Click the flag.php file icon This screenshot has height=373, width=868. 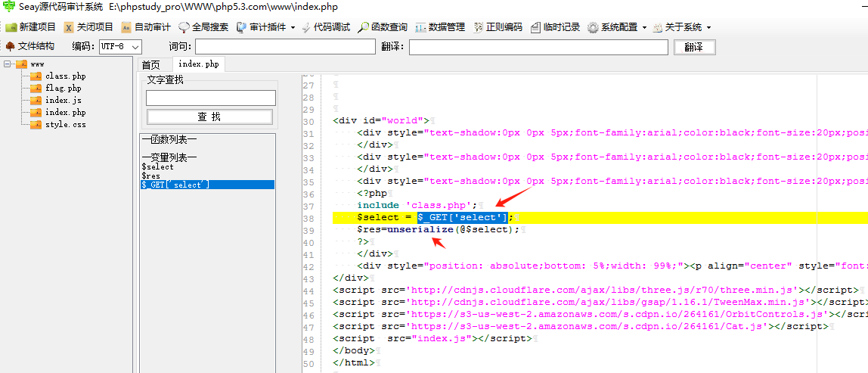pos(36,88)
